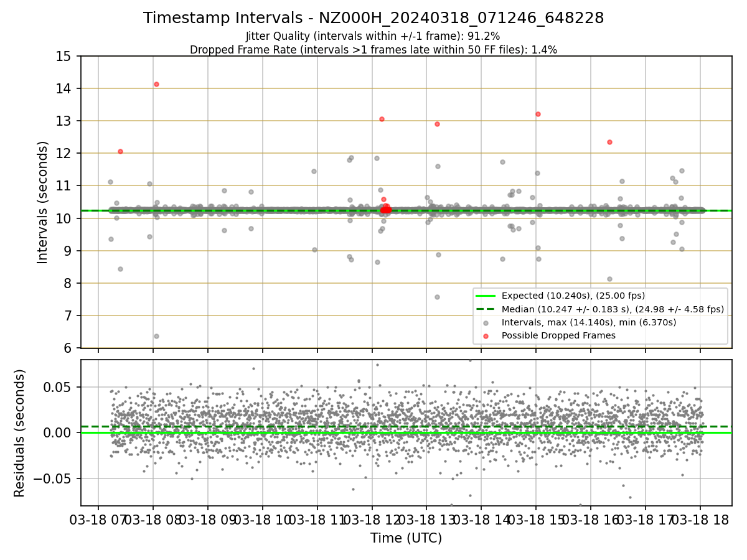Click the grey dot marker in legend

pyautogui.click(x=487, y=322)
